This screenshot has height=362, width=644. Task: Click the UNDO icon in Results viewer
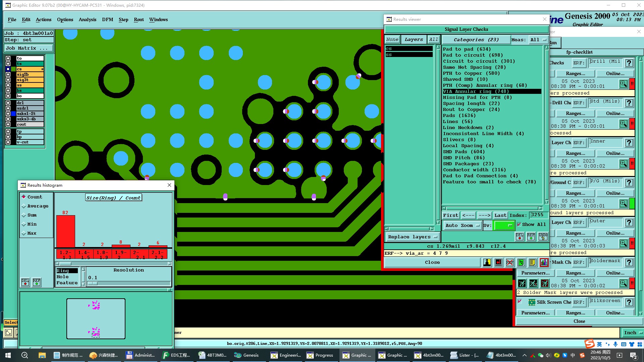click(543, 237)
